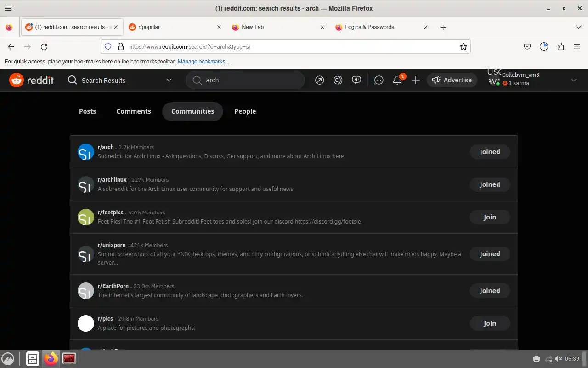Image resolution: width=588 pixels, height=368 pixels.
Task: Toggle the muted volume tray icon
Action: click(x=558, y=359)
